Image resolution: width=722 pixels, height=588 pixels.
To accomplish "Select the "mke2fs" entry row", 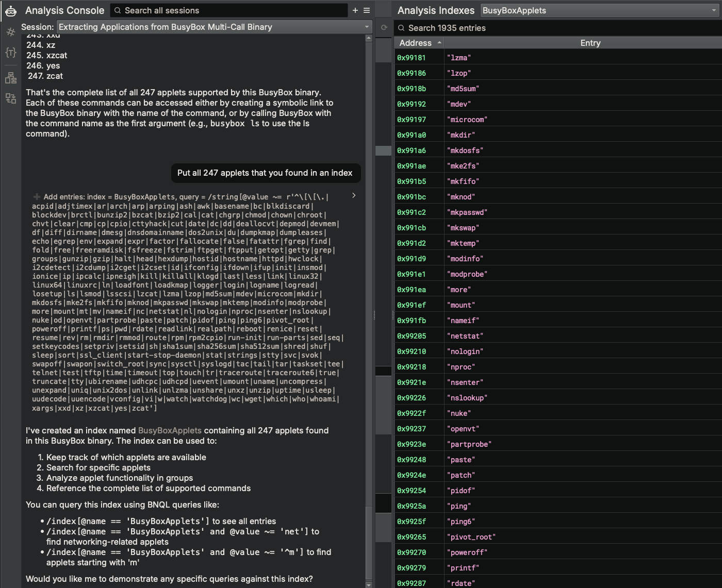I will [558, 166].
